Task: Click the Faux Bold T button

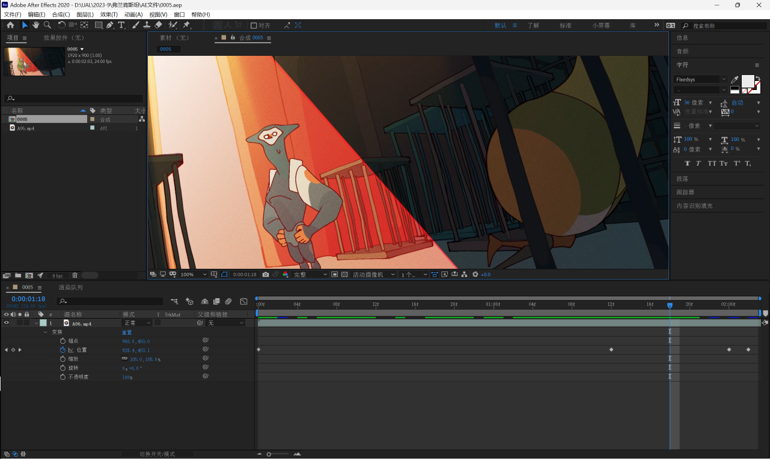Action: (687, 163)
